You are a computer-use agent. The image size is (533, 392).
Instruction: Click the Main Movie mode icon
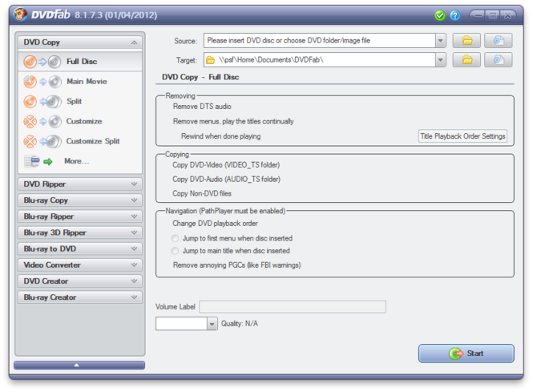42,82
